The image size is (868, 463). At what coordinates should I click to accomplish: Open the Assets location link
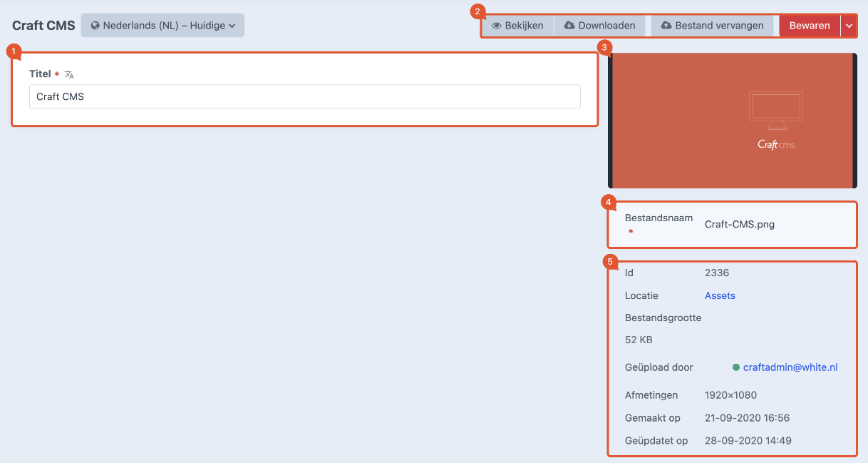click(720, 295)
